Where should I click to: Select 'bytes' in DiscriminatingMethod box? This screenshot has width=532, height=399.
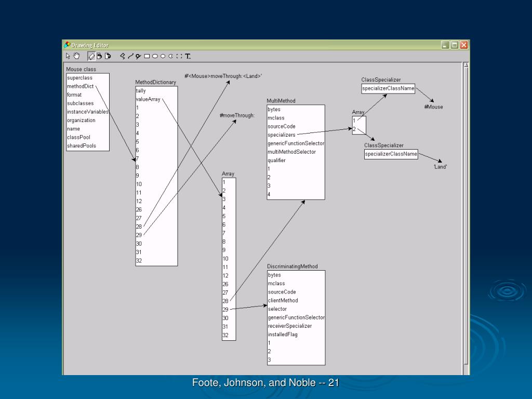[x=274, y=275]
